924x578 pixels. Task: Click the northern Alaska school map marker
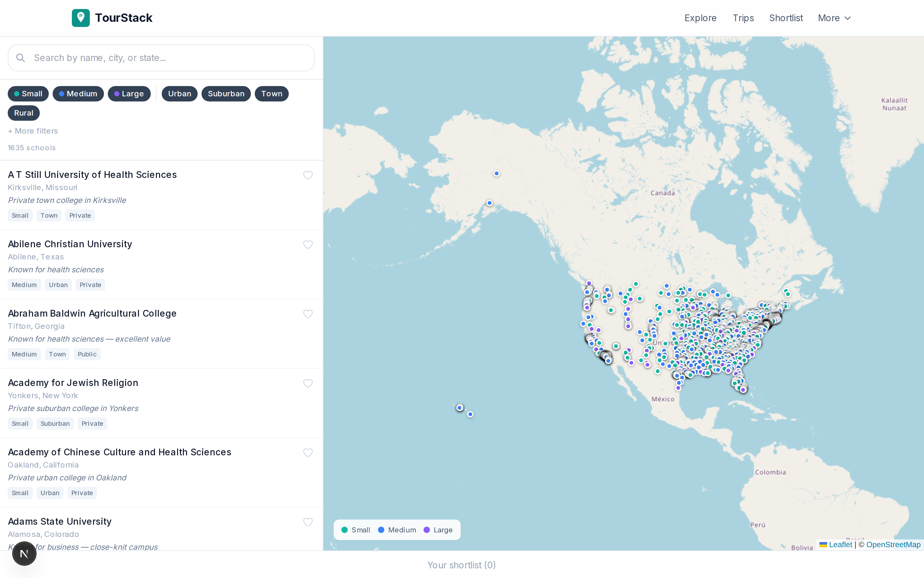point(496,173)
